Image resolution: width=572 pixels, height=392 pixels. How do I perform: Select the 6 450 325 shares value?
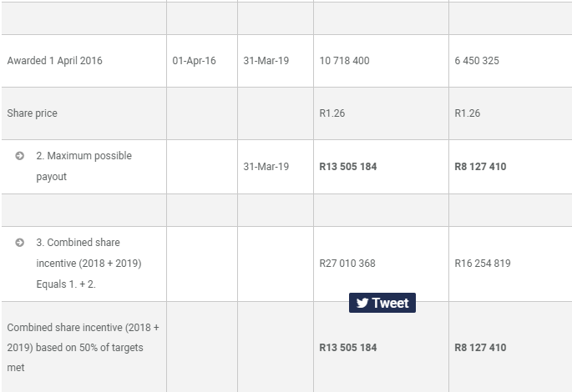pos(477,61)
